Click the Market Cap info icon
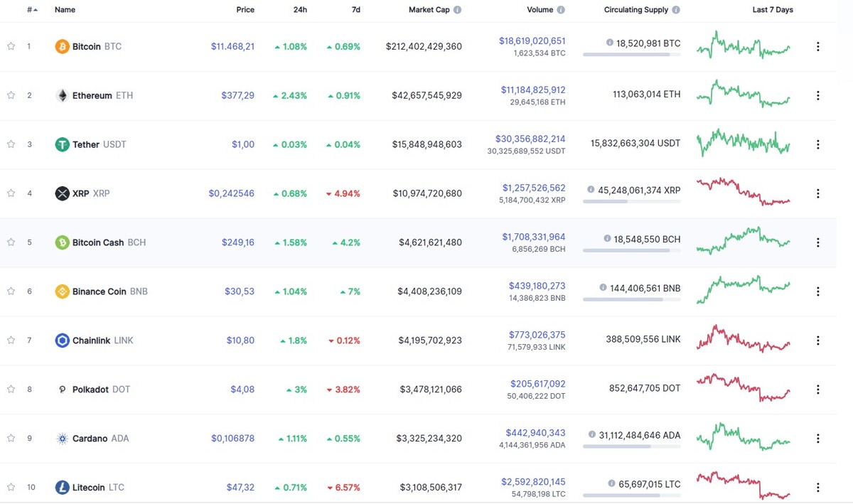853x504 pixels. [x=457, y=10]
